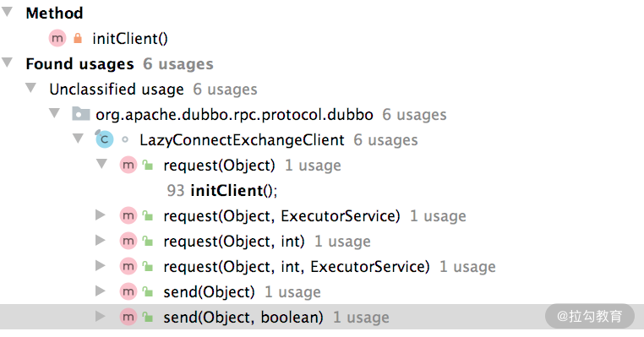Expand request(Object, ExecutorService) usages
The width and height of the screenshot is (644, 337).
(101, 215)
